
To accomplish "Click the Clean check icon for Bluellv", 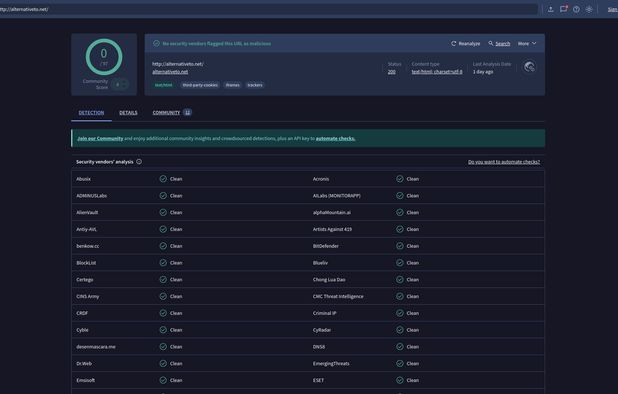I will point(400,263).
